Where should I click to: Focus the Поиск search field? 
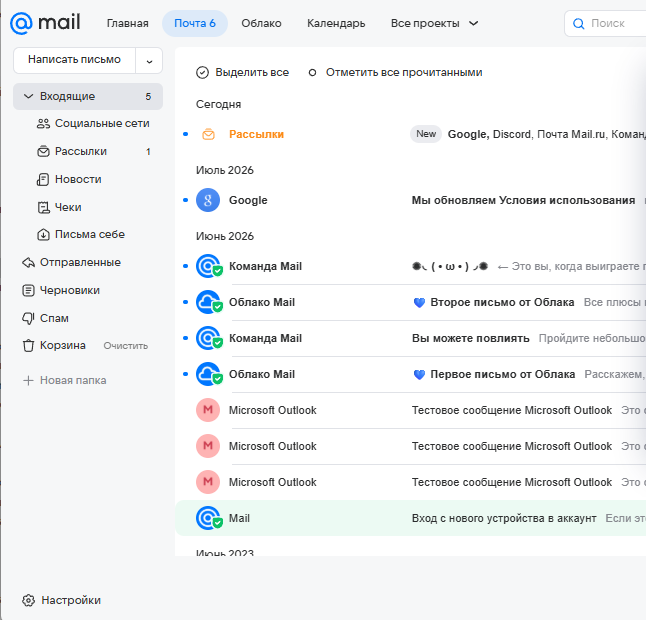point(608,23)
